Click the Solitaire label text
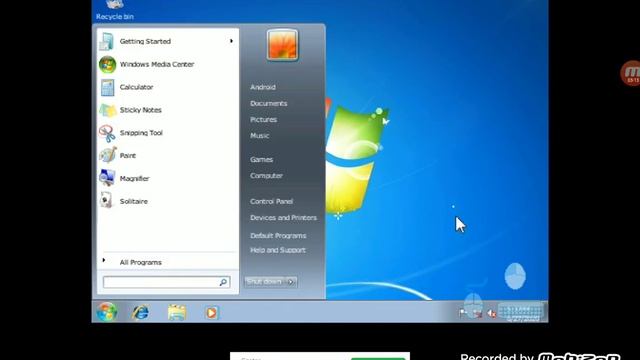Screen dimensions: 640x360 click(x=134, y=202)
